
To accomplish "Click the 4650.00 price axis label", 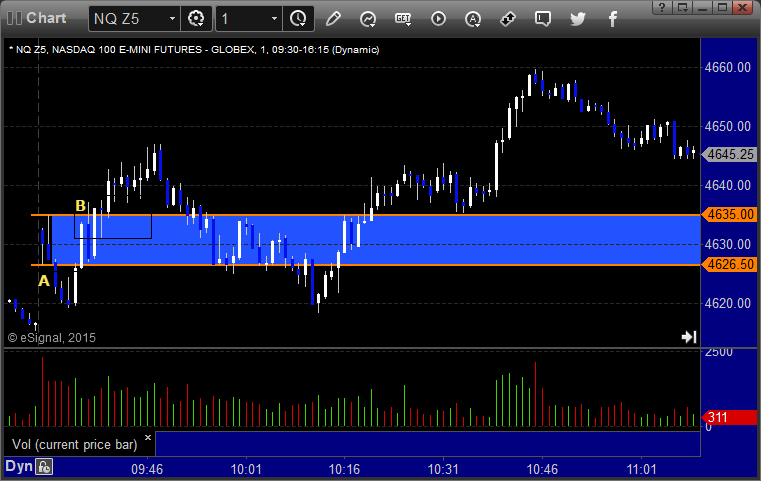I will point(728,126).
